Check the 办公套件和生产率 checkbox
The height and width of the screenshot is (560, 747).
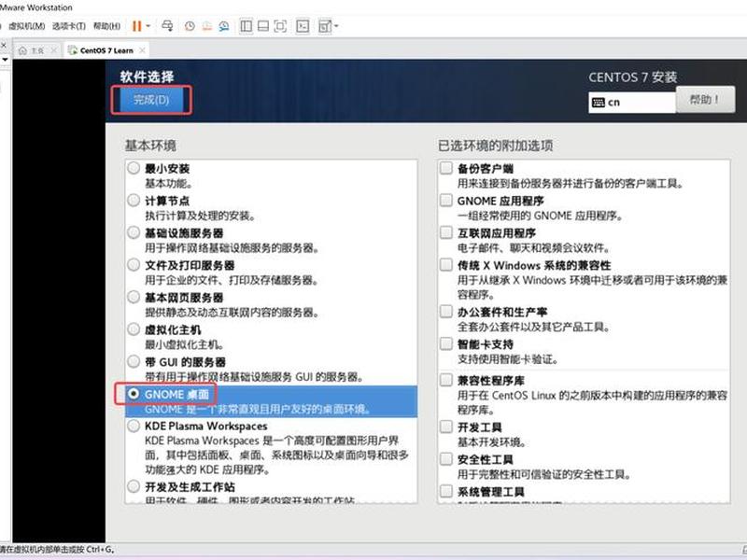tap(446, 312)
